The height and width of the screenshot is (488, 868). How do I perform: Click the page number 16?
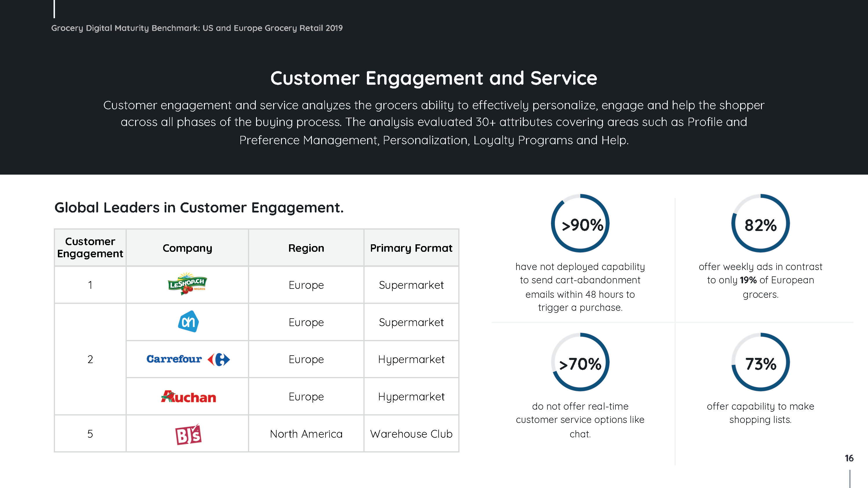tap(849, 458)
